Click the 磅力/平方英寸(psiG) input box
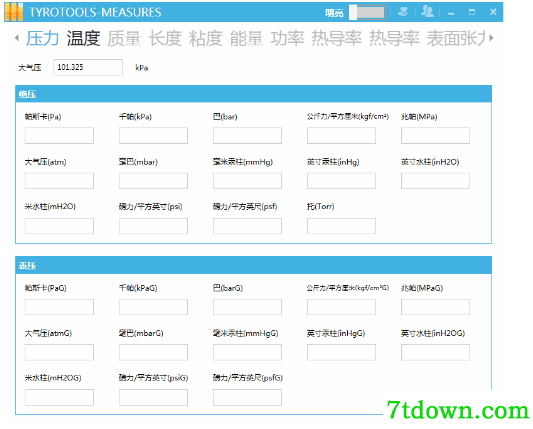Screen dimensions: 533x429 click(x=153, y=397)
